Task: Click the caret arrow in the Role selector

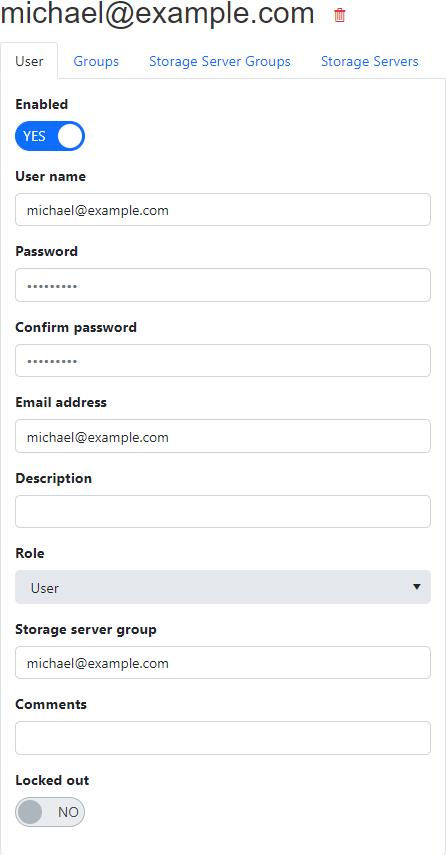Action: [417, 587]
